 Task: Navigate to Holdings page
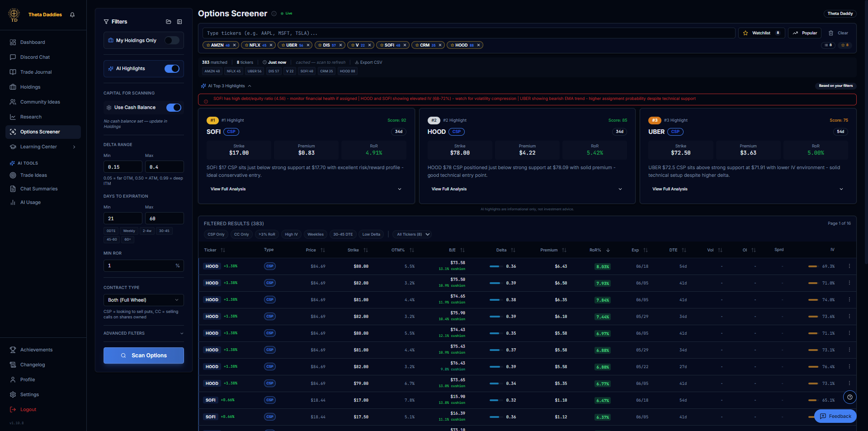click(43, 87)
